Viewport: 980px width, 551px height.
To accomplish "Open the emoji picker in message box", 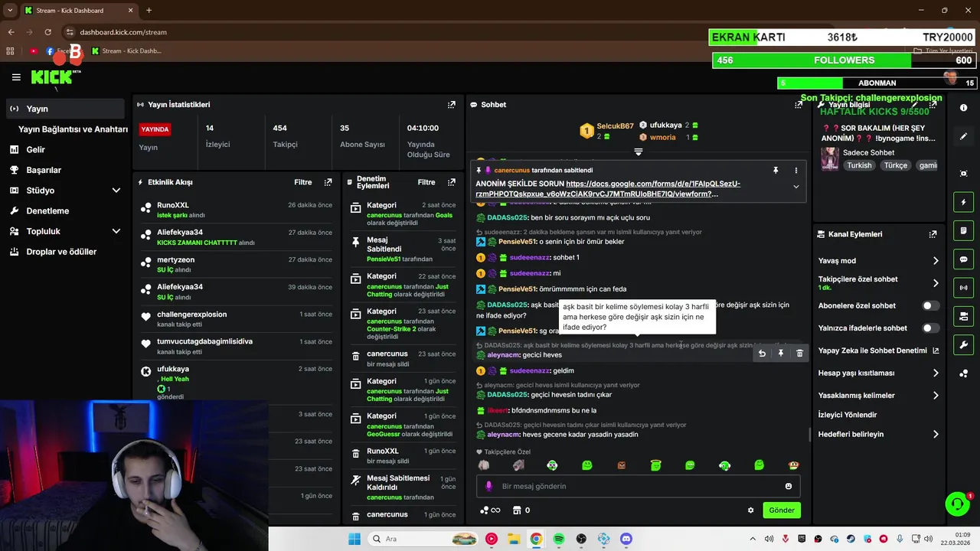I will 789,486.
